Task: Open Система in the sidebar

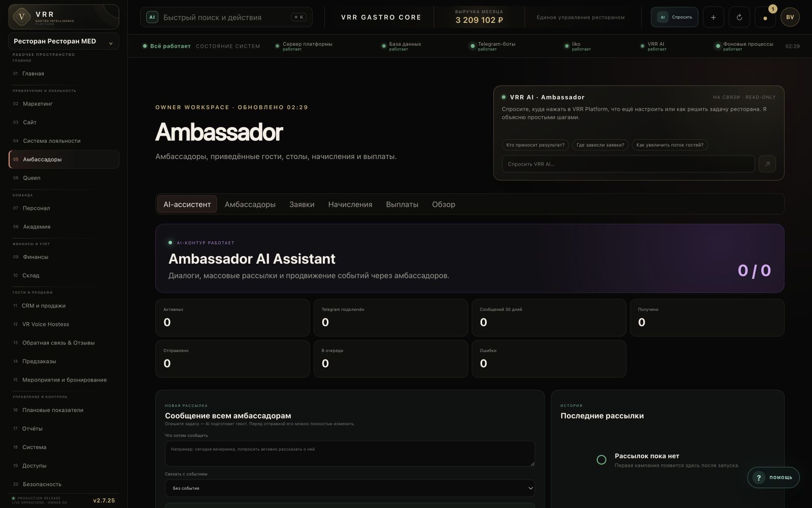Action: click(x=64, y=447)
